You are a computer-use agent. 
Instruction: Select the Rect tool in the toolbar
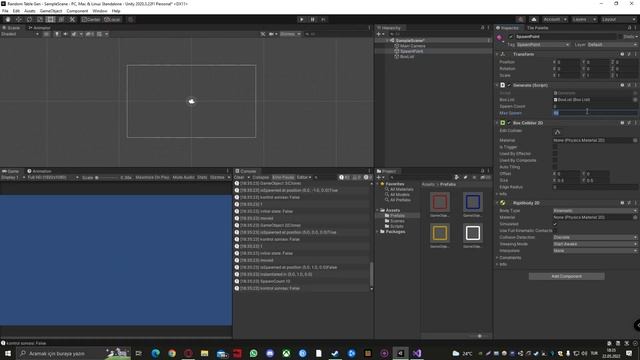click(x=51, y=19)
